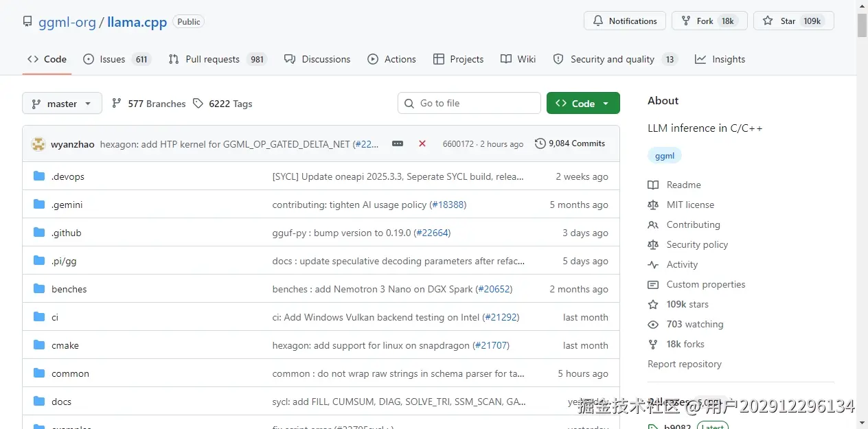868x429 pixels.
Task: Open the .devops folder icon
Action: (x=39, y=176)
